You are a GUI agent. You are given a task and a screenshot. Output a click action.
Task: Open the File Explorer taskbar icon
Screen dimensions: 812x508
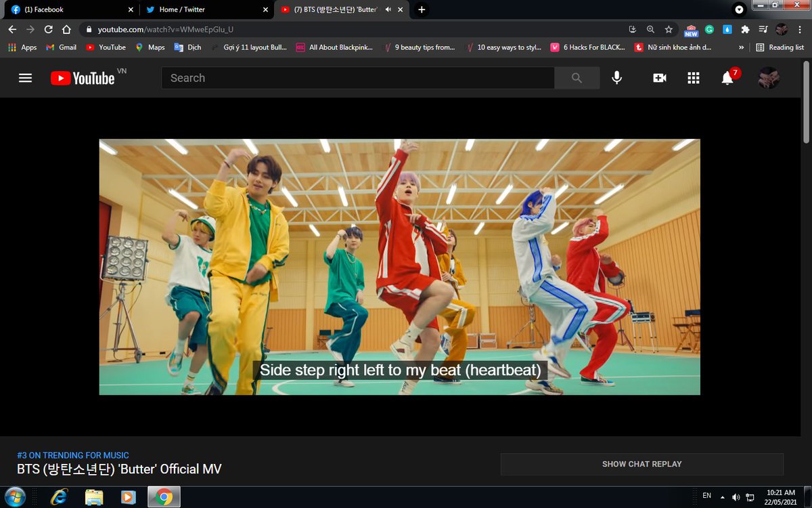93,497
